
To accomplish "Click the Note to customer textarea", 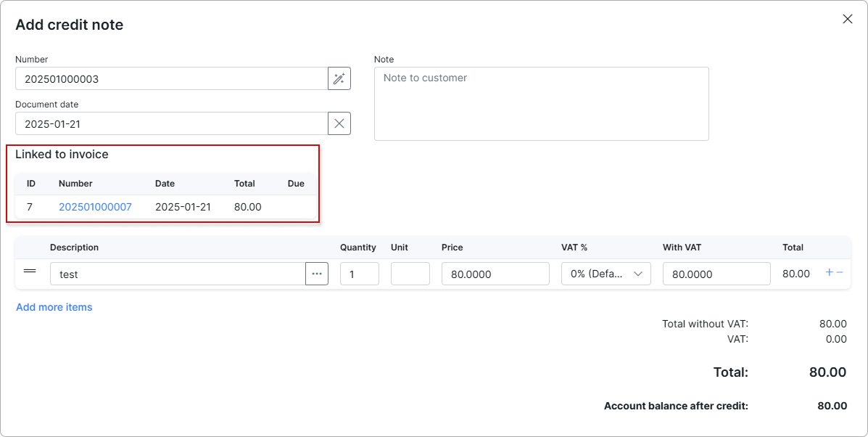I will coord(542,104).
